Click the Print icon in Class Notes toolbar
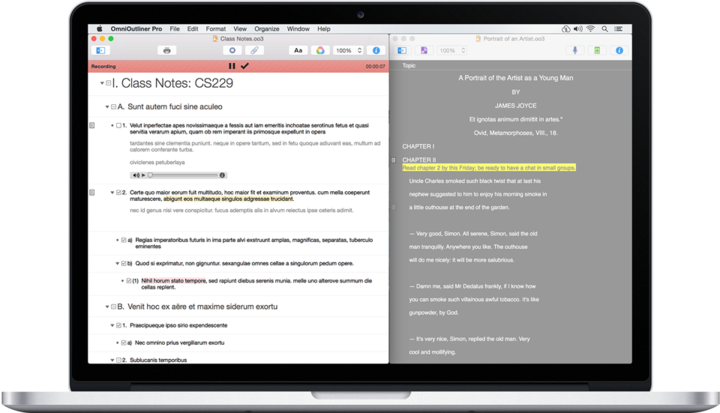 (167, 51)
